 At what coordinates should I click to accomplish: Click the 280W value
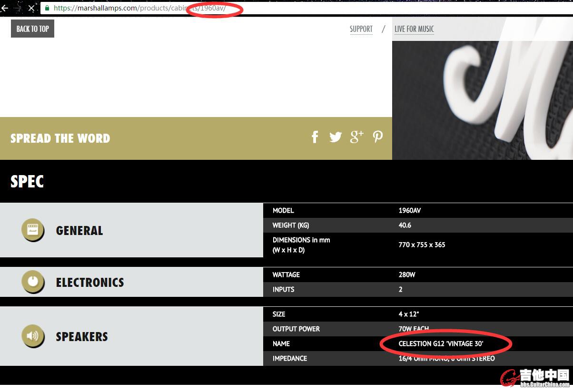[407, 274]
